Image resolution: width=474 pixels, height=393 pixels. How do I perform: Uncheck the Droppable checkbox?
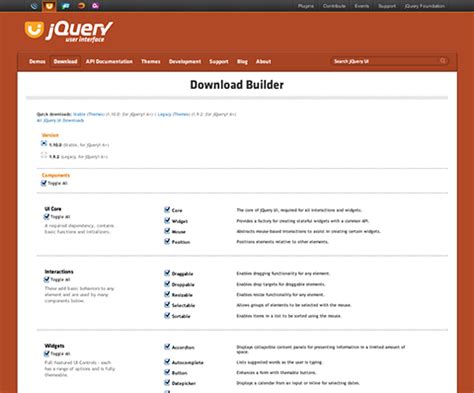tap(167, 284)
